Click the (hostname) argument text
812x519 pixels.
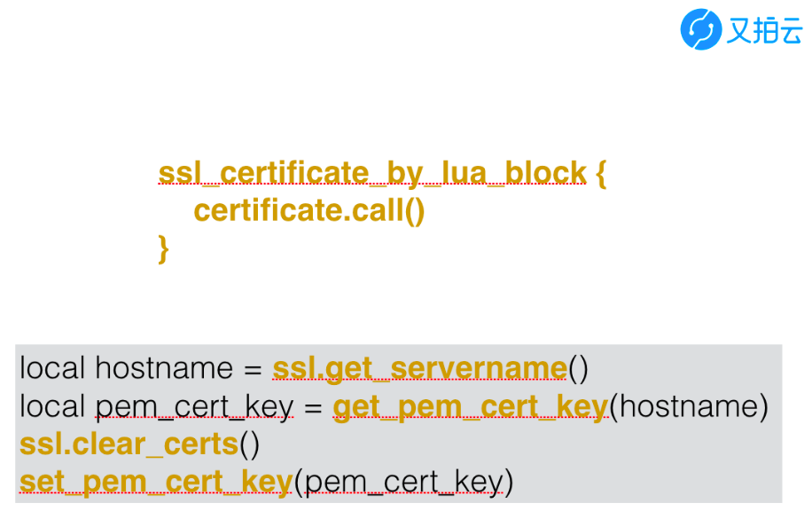(689, 406)
